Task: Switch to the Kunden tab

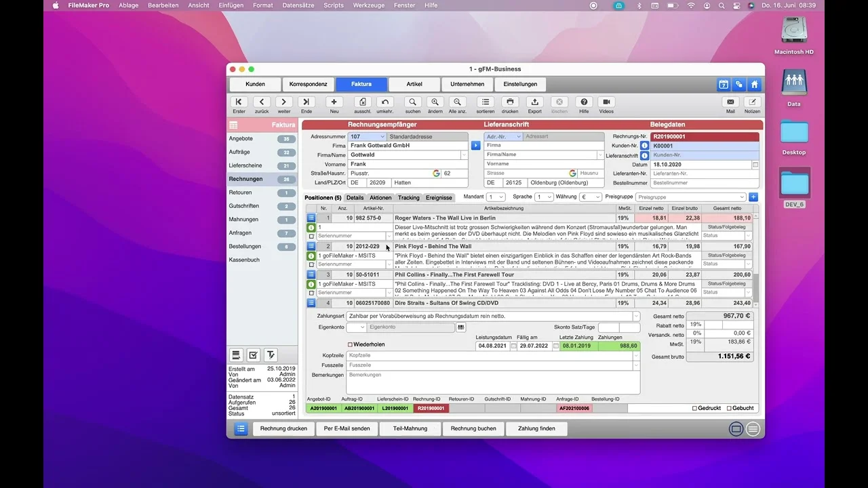Action: coord(255,84)
